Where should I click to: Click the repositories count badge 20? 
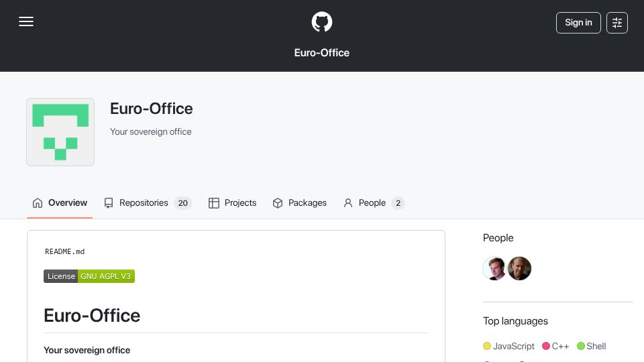click(x=182, y=202)
